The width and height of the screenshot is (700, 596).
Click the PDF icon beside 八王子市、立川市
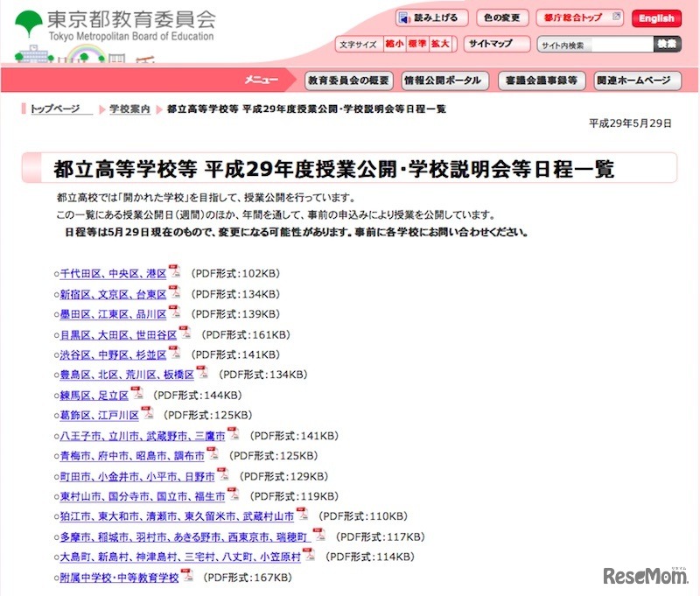tap(233, 433)
